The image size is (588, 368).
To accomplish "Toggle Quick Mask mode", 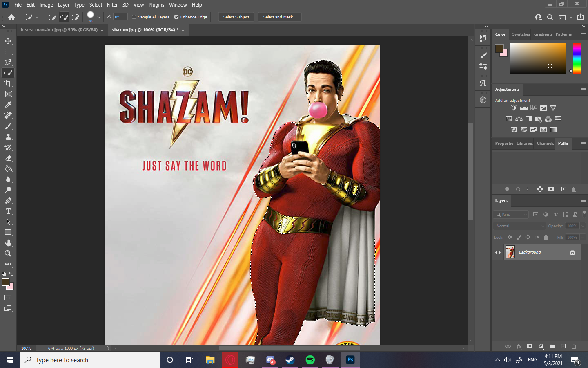I will click(8, 298).
